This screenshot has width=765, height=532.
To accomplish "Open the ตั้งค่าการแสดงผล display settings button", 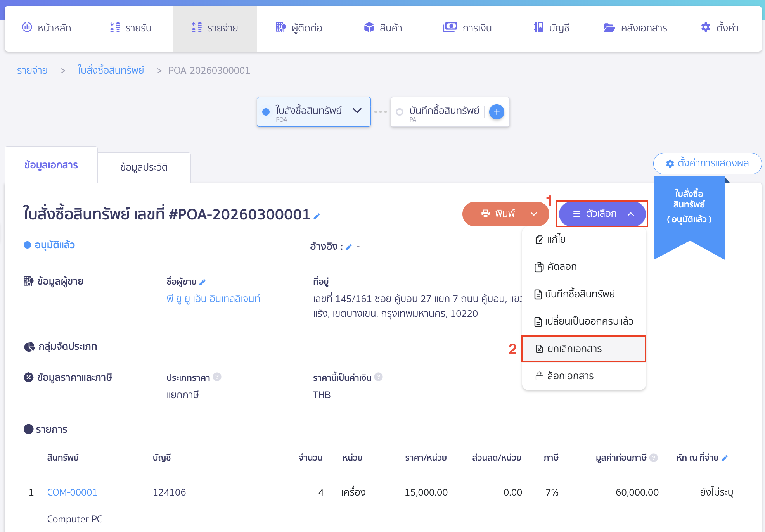I will pos(707,164).
